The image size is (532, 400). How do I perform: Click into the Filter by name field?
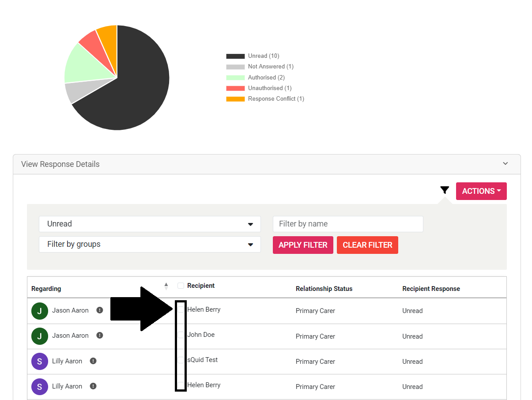[x=348, y=224]
